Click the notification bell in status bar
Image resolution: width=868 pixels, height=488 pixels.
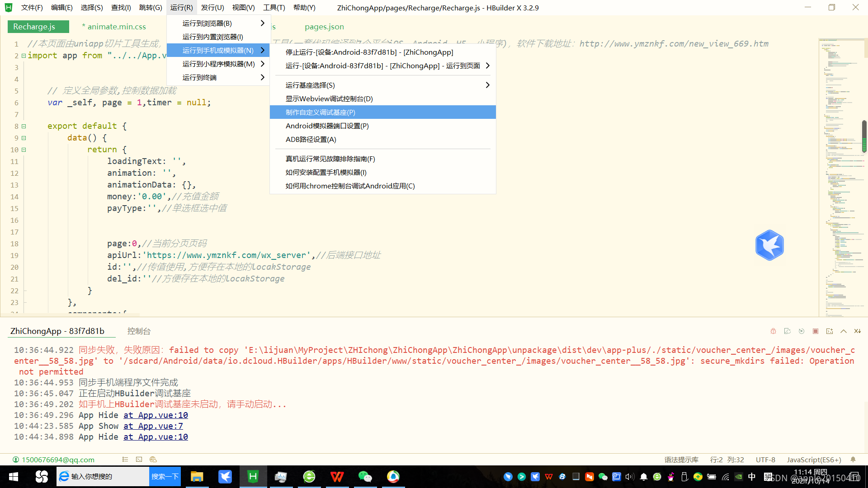point(853,460)
